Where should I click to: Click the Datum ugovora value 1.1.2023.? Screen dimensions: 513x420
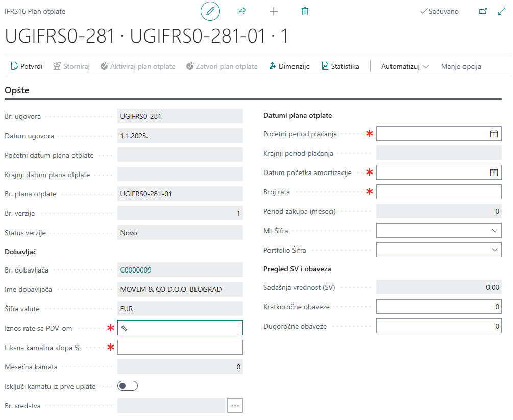[134, 136]
